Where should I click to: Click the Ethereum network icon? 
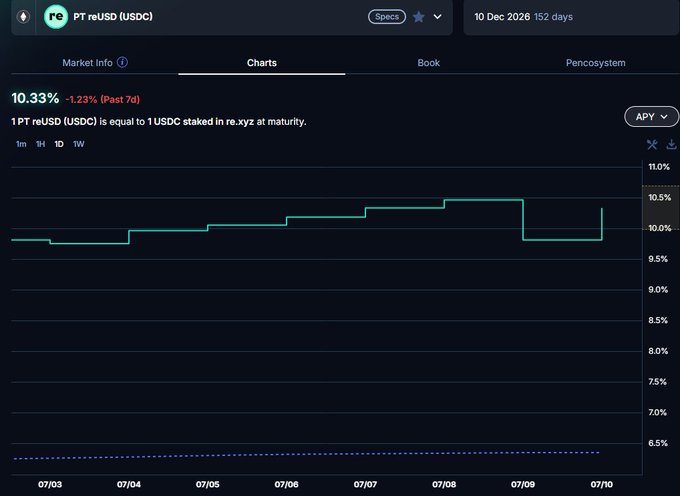pos(23,17)
